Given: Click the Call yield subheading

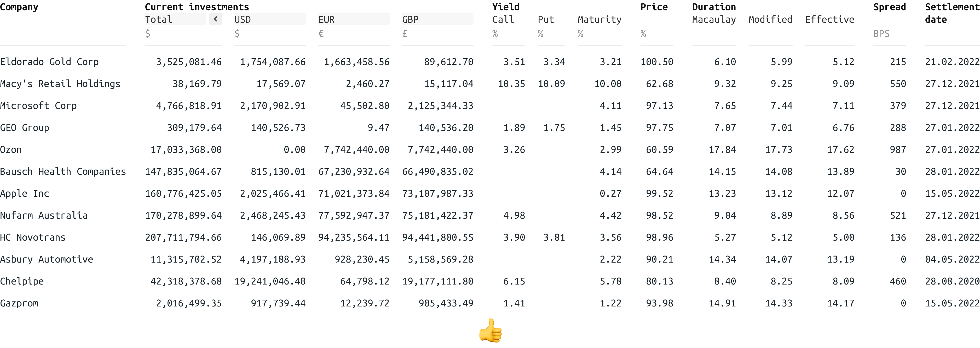Looking at the screenshot, I should (503, 19).
